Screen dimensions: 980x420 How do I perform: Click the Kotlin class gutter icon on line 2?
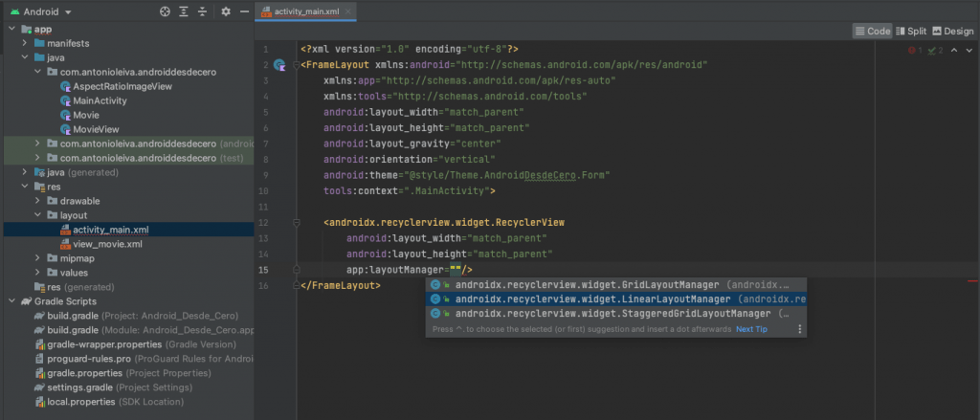click(x=279, y=65)
